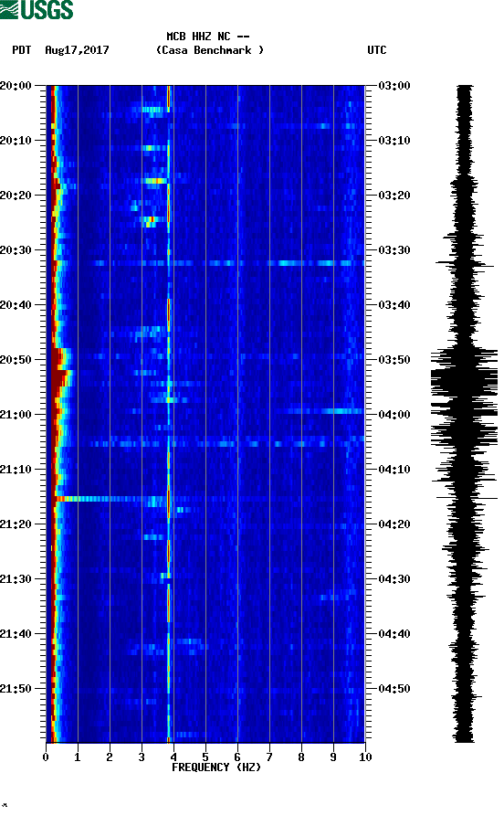Click the '2' frequency axis label
This screenshot has width=504, height=815.
click(x=110, y=757)
